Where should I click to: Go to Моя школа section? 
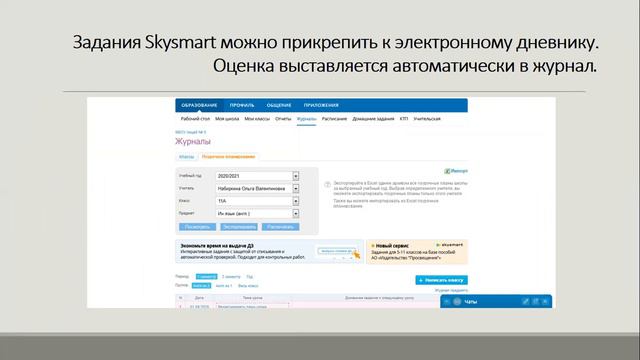pyautogui.click(x=227, y=119)
